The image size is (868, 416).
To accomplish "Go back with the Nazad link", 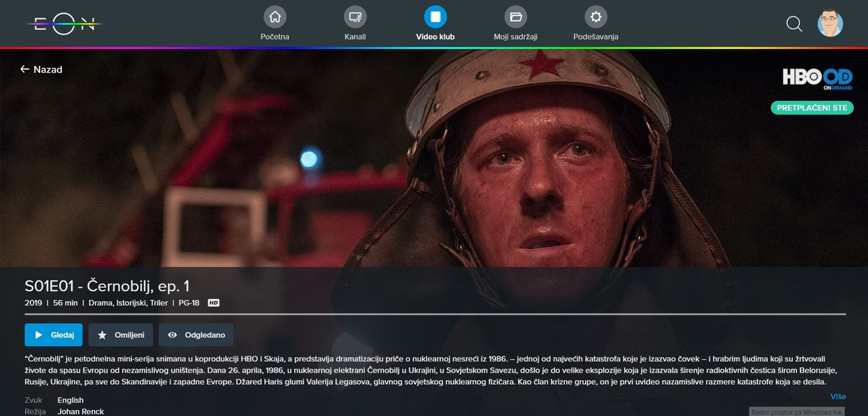I will click(x=41, y=69).
